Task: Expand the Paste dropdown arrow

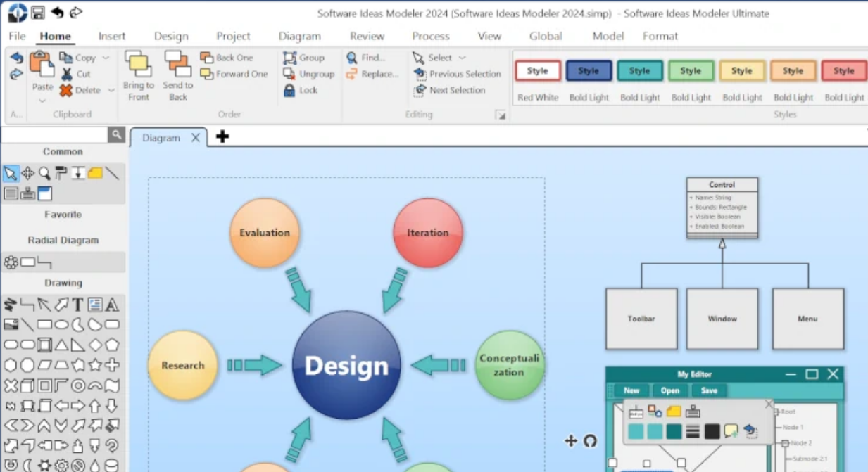Action: pos(42,101)
